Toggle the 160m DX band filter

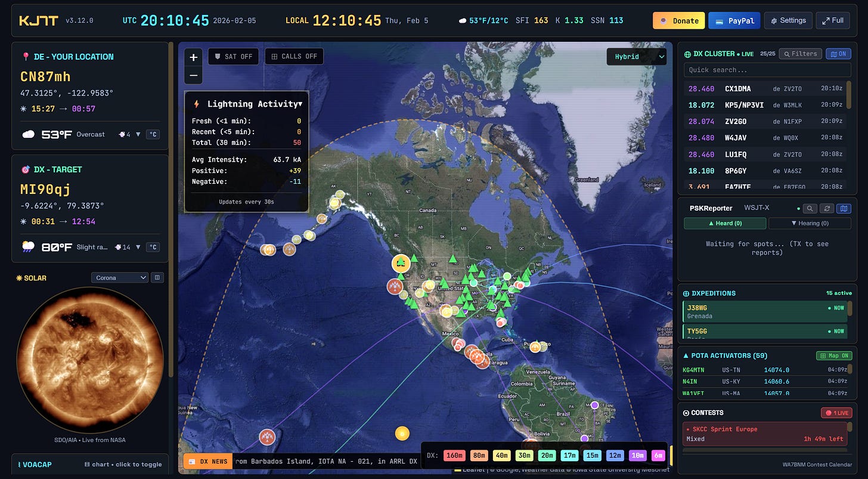click(x=454, y=456)
